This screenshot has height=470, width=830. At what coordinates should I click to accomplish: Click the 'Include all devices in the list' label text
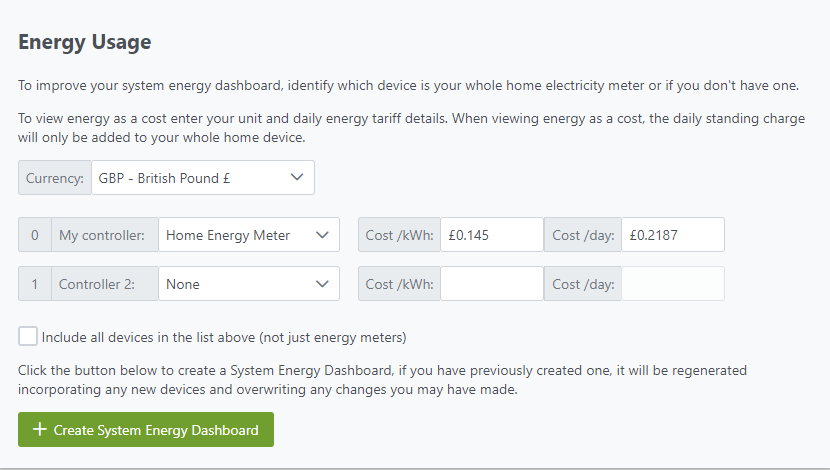point(224,337)
